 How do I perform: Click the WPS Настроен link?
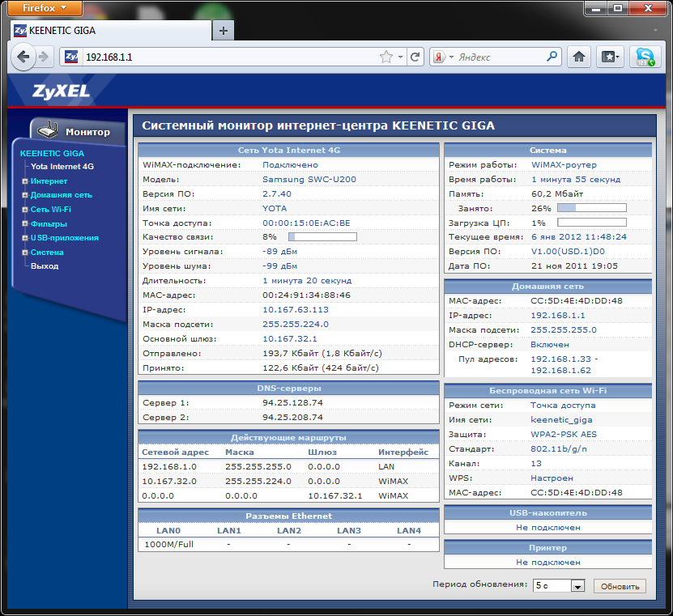tap(552, 478)
